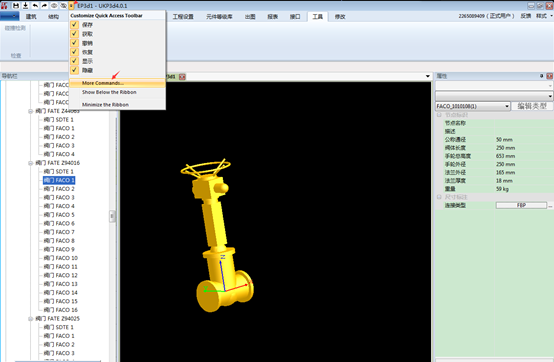Select FACO 10 in the navigation tree
The image size is (554, 362).
(x=60, y=258)
